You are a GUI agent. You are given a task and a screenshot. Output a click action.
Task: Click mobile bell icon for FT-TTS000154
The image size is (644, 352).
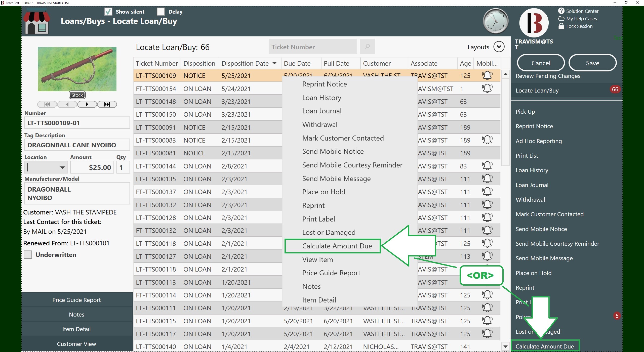(x=487, y=88)
